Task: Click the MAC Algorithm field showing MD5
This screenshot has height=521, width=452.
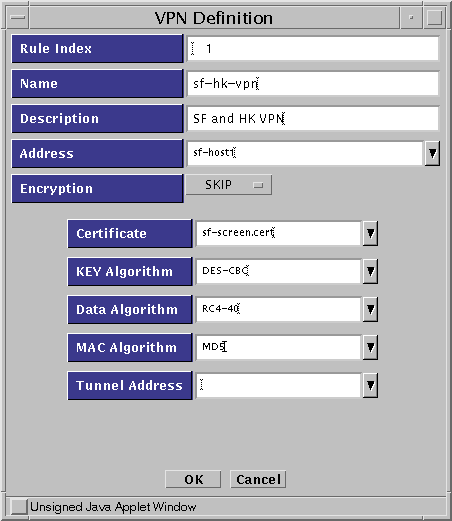Action: [x=279, y=347]
